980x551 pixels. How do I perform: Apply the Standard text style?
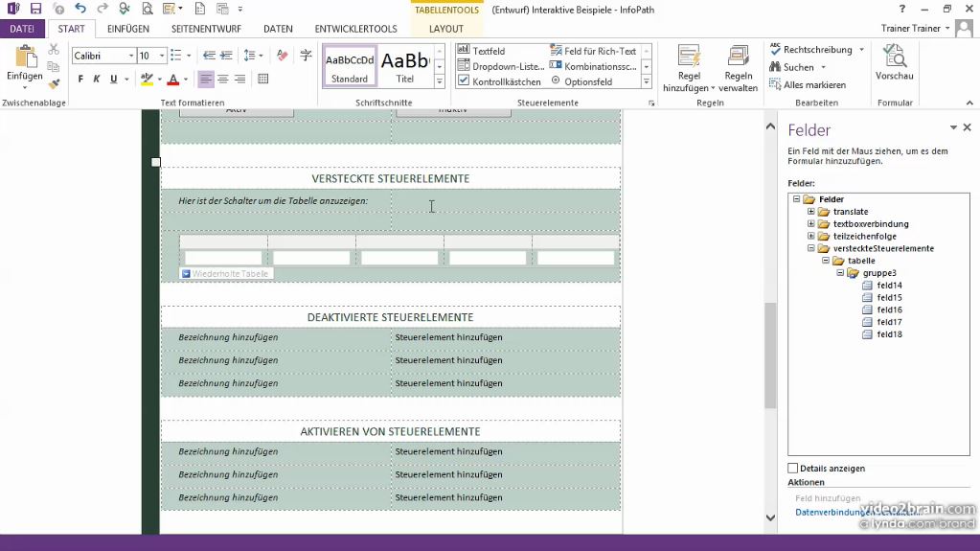click(x=350, y=66)
